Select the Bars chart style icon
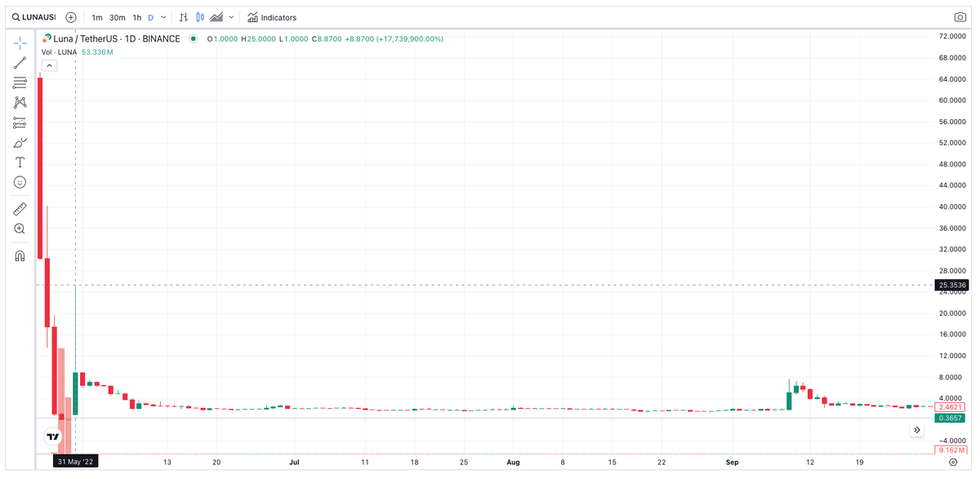980x479 pixels. click(x=183, y=17)
